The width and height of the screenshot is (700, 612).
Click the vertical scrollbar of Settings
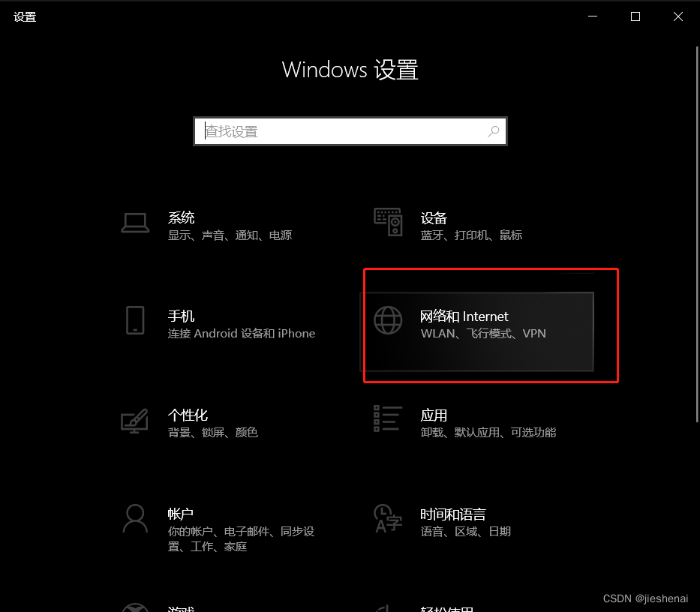697,234
